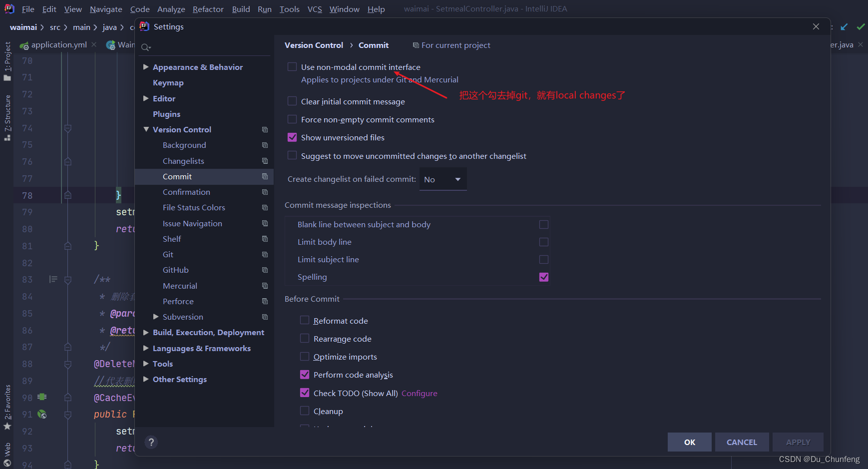
Task: Click the help question mark button
Action: pyautogui.click(x=151, y=442)
